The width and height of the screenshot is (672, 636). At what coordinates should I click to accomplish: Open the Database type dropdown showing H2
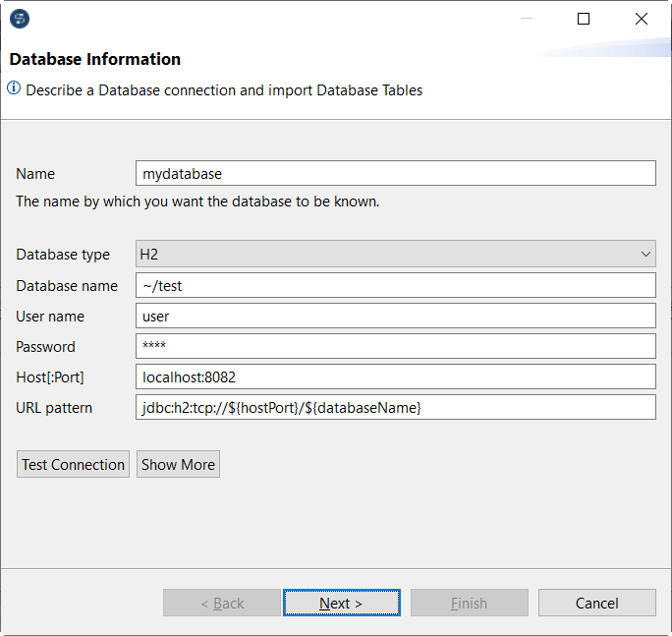(x=395, y=255)
